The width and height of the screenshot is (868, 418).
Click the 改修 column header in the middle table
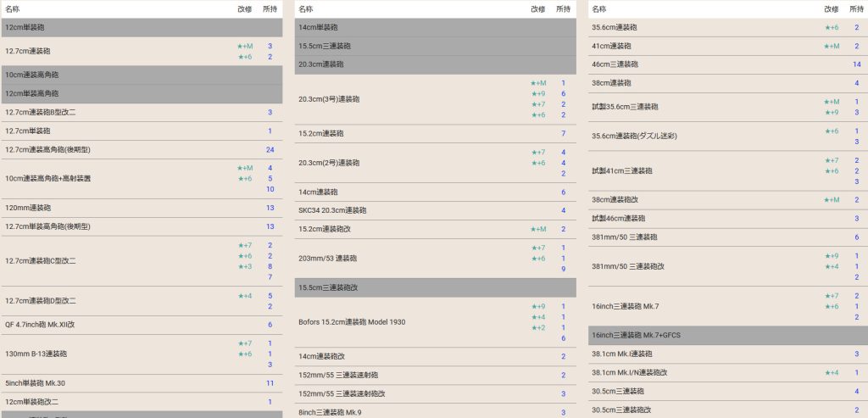(x=537, y=8)
